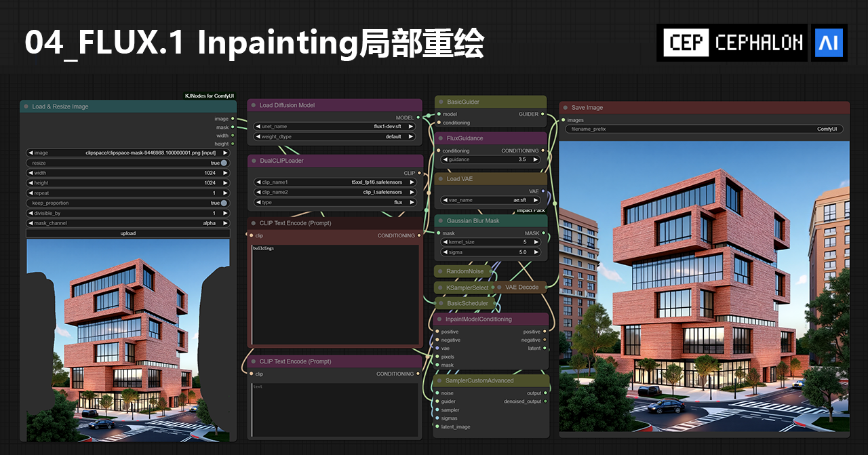Collapse the CLIP Text Encode node containing 'buildings'
Image resolution: width=868 pixels, height=455 pixels.
[x=253, y=223]
